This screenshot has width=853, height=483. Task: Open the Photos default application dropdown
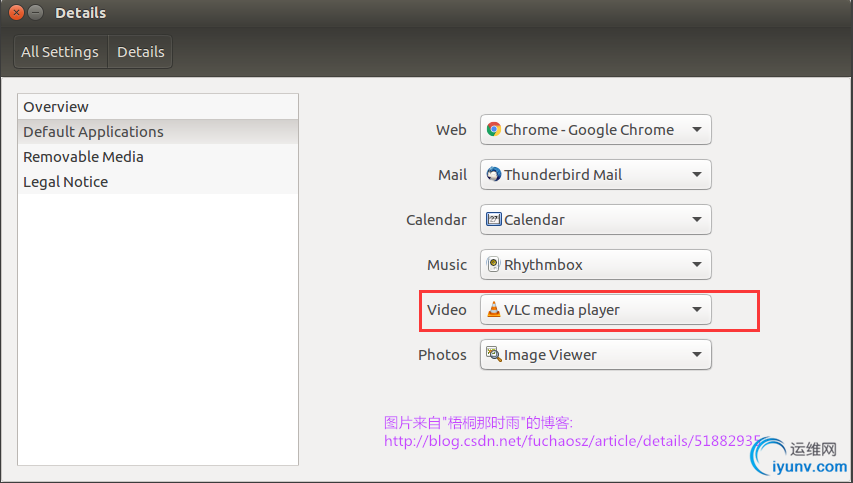pos(596,355)
